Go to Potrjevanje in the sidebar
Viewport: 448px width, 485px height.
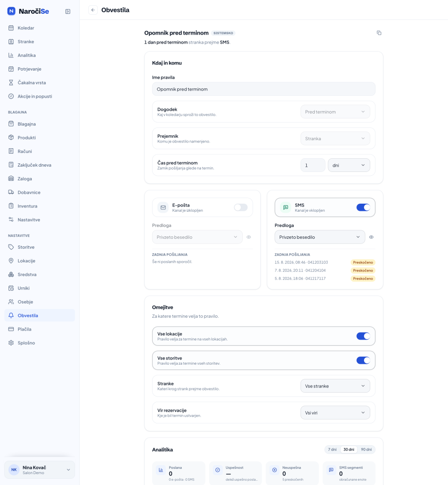tap(40, 69)
